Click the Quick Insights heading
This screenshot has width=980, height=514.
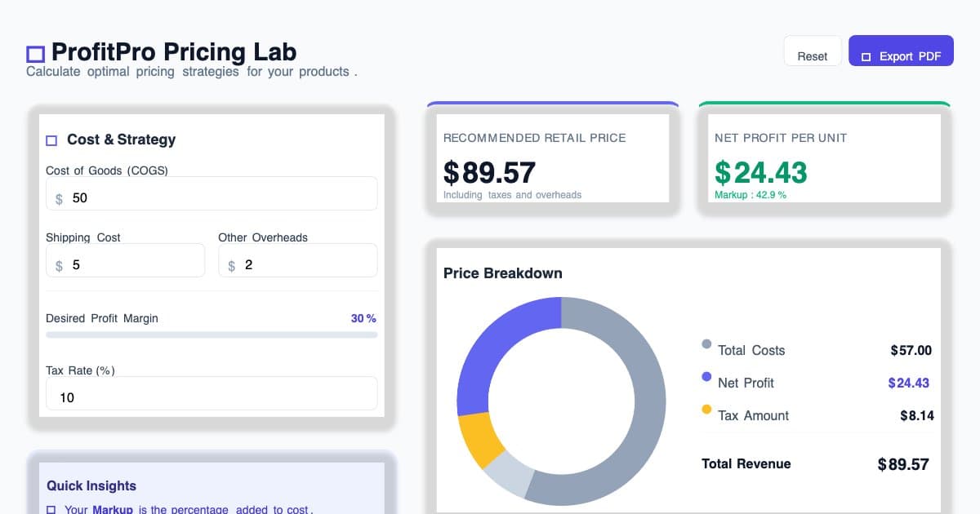pos(91,485)
